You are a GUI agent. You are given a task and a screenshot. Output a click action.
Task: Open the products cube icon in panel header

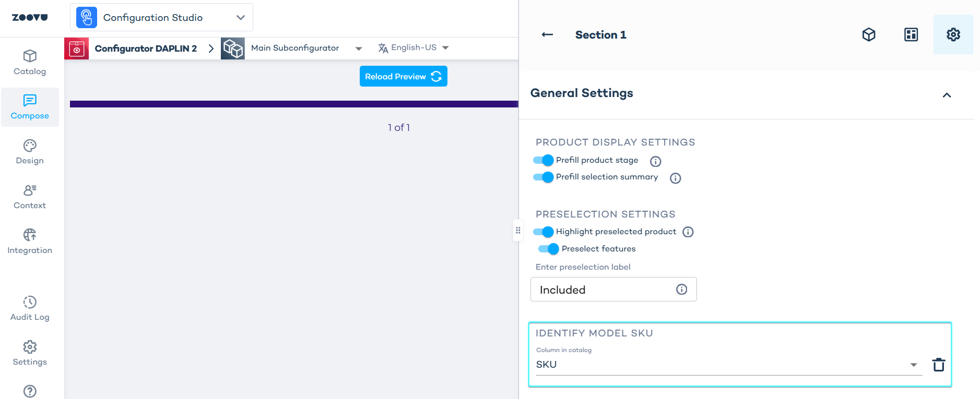point(869,35)
